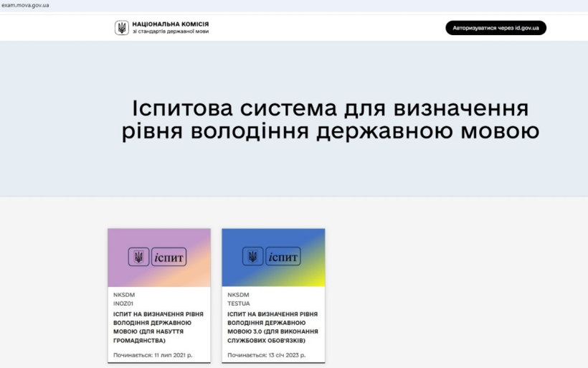Click NKSDM label on the TESTUA card
This screenshot has height=368, width=588.
point(238,295)
